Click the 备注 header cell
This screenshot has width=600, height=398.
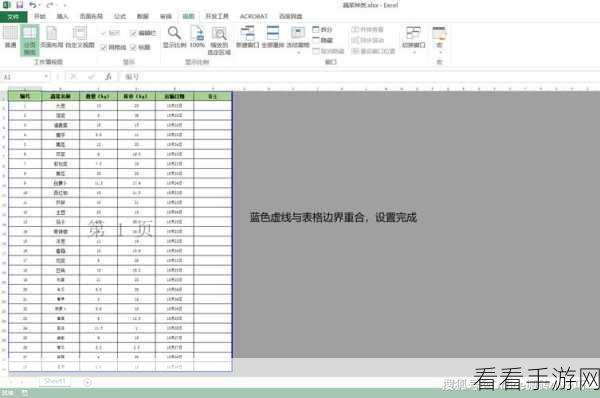click(213, 96)
